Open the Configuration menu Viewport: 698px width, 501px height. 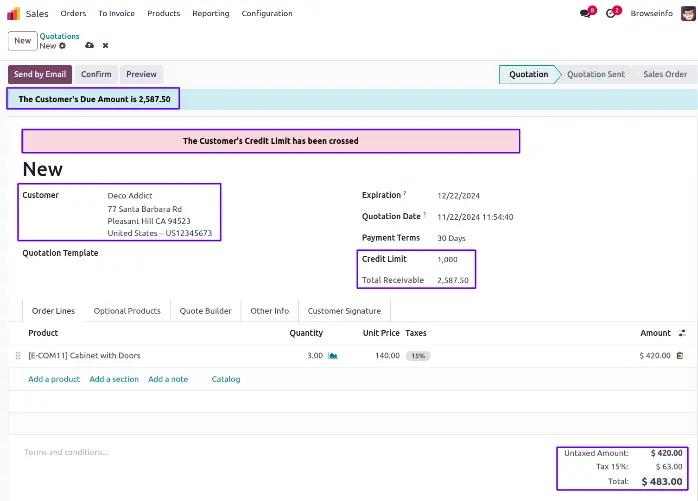[x=267, y=13]
